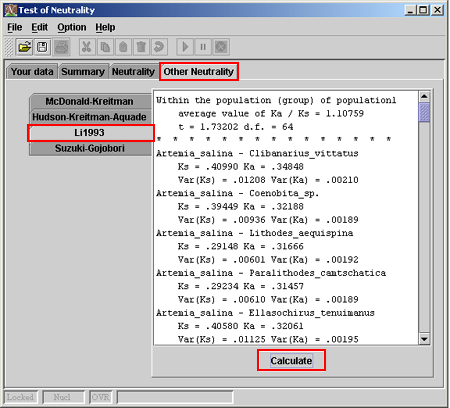Image resolution: width=450 pixels, height=408 pixels.
Task: Open the Option menu
Action: coord(72,27)
